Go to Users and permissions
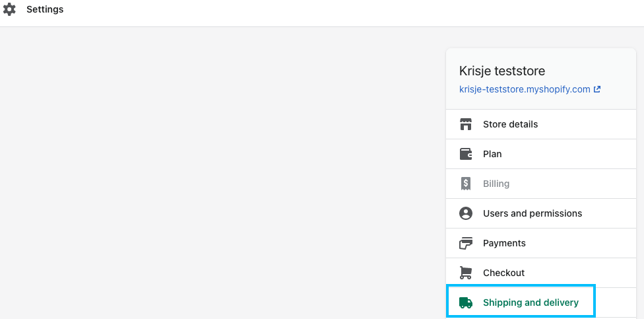Screen dimensions: 644x319 click(x=541, y=213)
